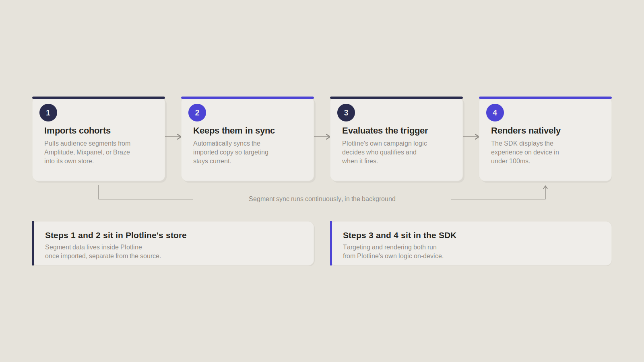Screen dimensions: 644x362
Task: Click the Automatically syncs description text
Action: click(x=231, y=152)
